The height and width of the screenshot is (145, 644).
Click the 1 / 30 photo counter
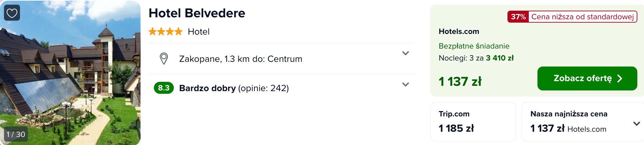16,134
